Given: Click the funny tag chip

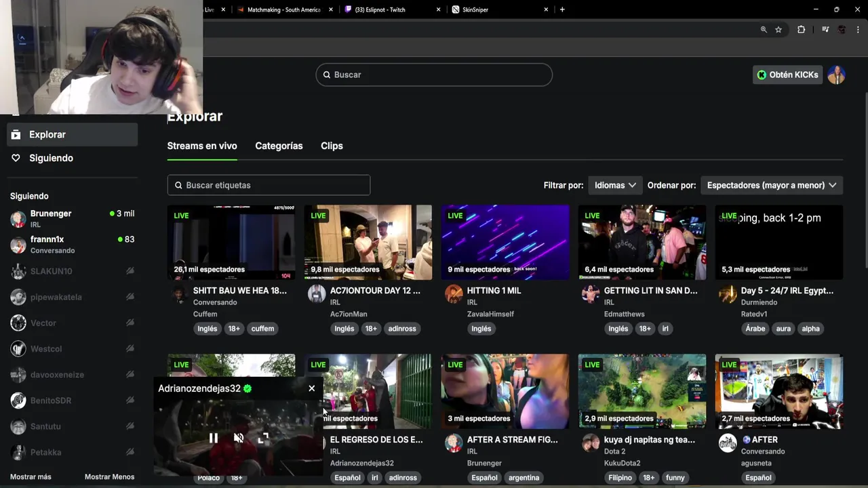Looking at the screenshot, I should pyautogui.click(x=675, y=478).
